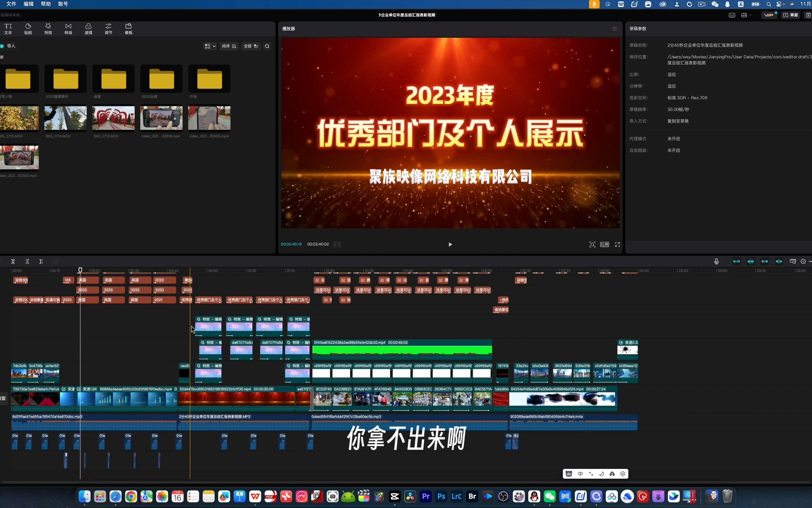
Task: Click the play button in the player
Action: (450, 244)
